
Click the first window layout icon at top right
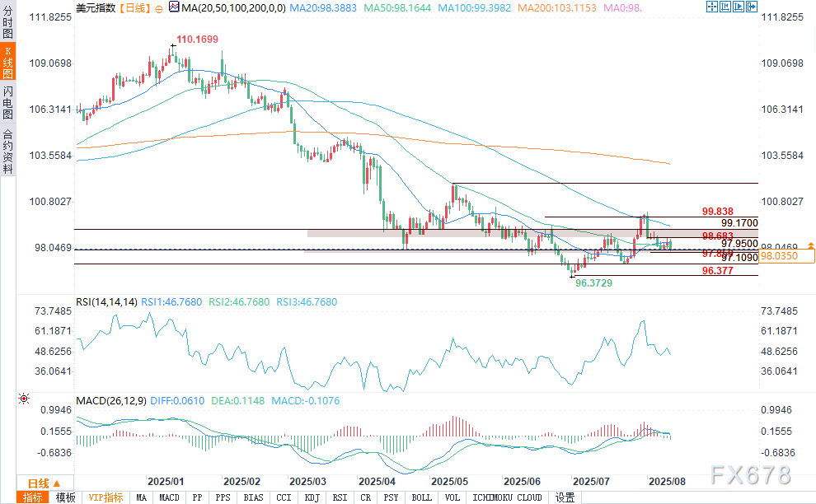coord(712,7)
